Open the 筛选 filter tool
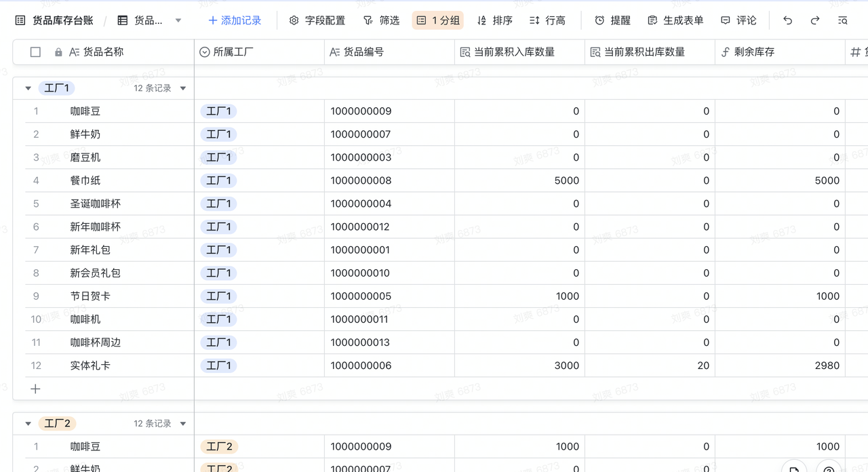Viewport: 868px width, 472px height. 381,20
